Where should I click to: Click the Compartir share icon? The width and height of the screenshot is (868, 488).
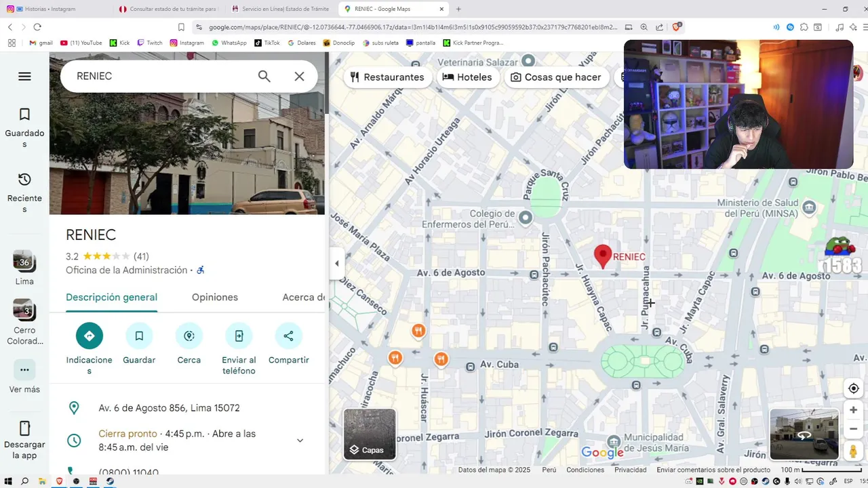(x=288, y=336)
